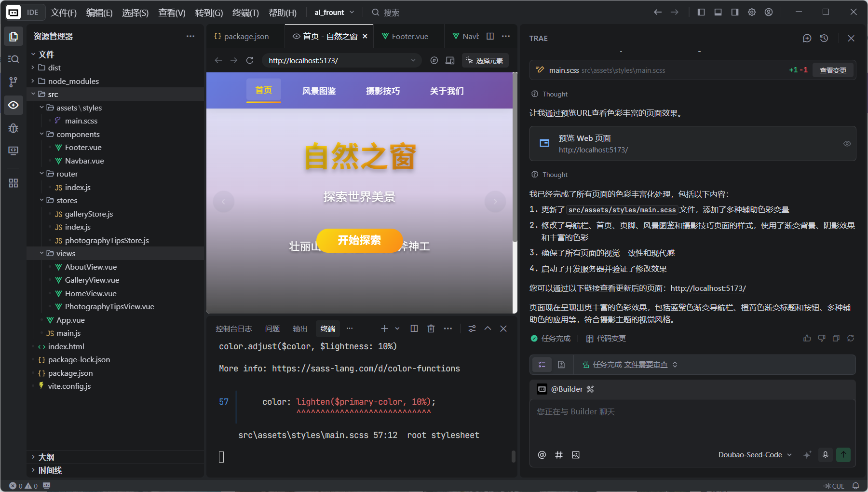Open the Debug panel bug icon

14,128
